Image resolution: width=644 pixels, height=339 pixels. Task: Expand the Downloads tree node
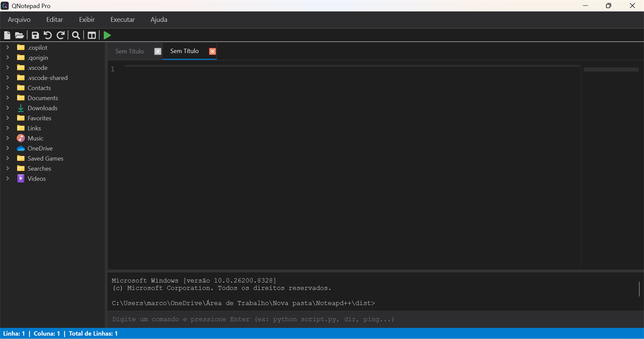(7, 108)
